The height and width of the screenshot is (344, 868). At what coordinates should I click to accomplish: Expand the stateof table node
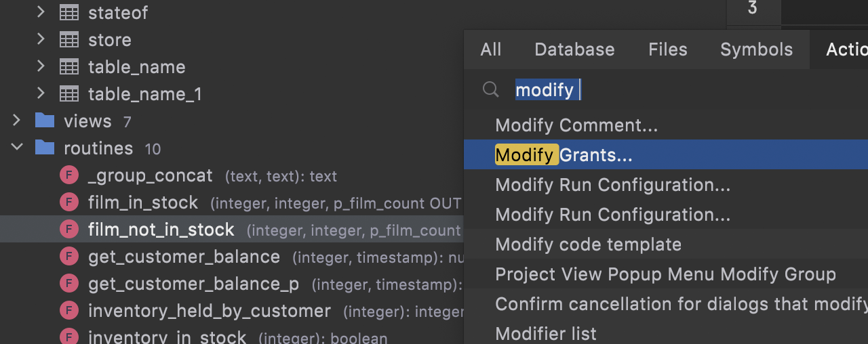(x=41, y=12)
